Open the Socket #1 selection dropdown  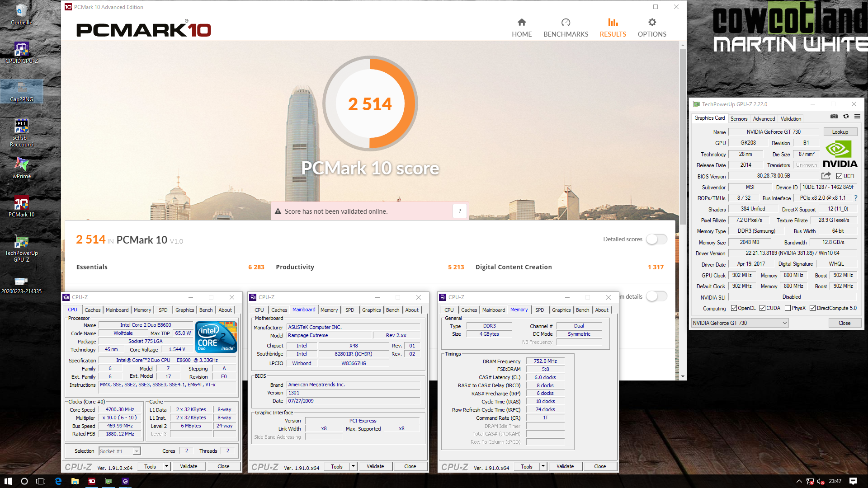click(x=119, y=451)
